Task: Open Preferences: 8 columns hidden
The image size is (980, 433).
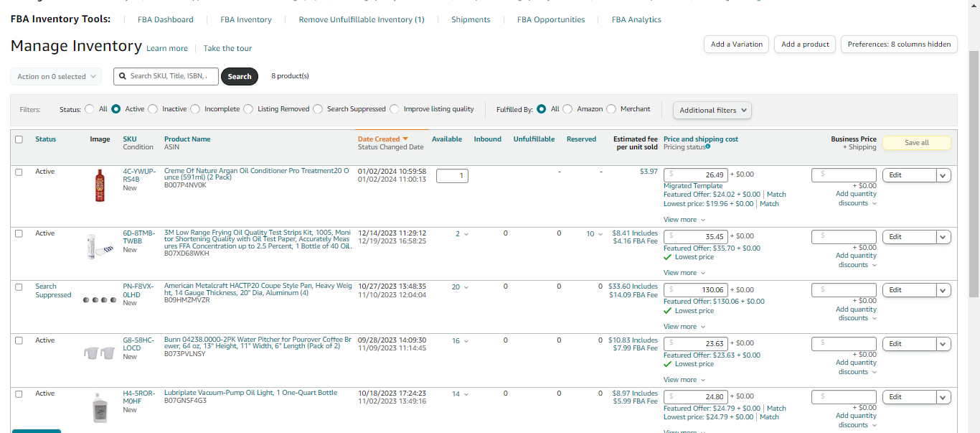Action: click(x=899, y=44)
